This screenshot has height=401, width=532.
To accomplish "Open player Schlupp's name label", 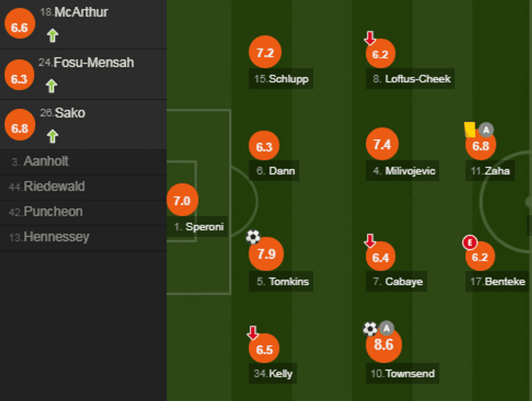I will [x=281, y=79].
